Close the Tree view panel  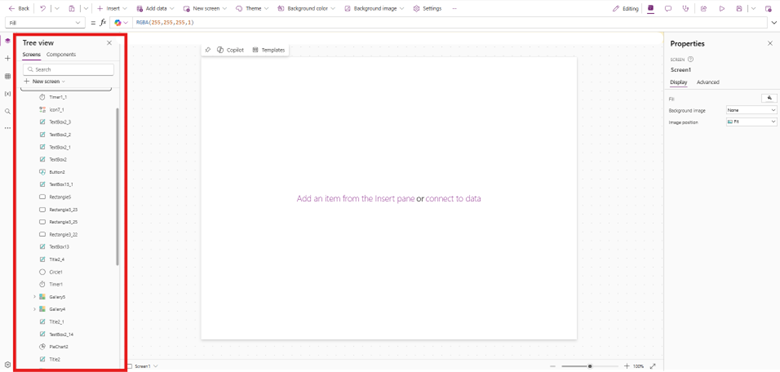tap(109, 43)
